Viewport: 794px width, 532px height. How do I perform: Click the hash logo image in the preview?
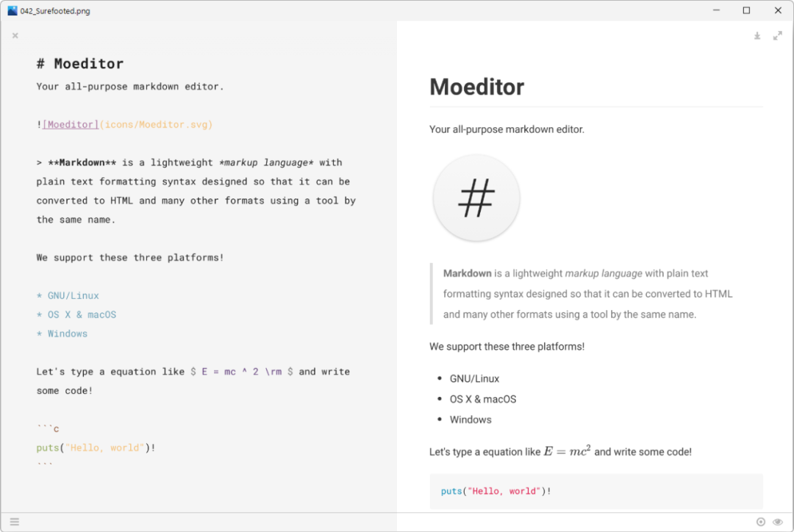[476, 198]
